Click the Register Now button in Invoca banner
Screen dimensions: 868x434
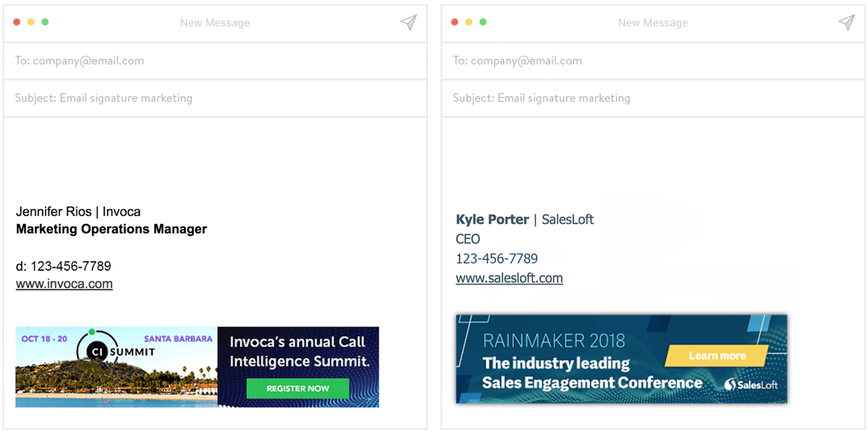(x=298, y=388)
